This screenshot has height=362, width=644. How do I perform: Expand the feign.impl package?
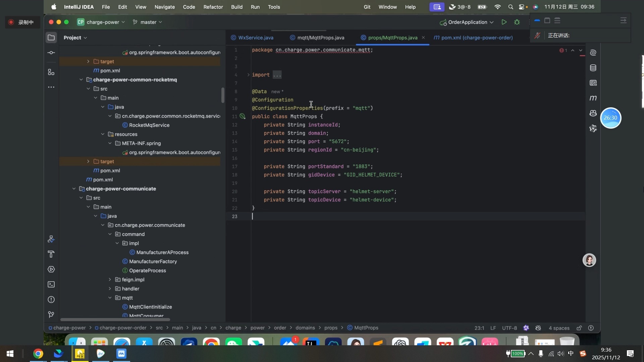(110, 280)
